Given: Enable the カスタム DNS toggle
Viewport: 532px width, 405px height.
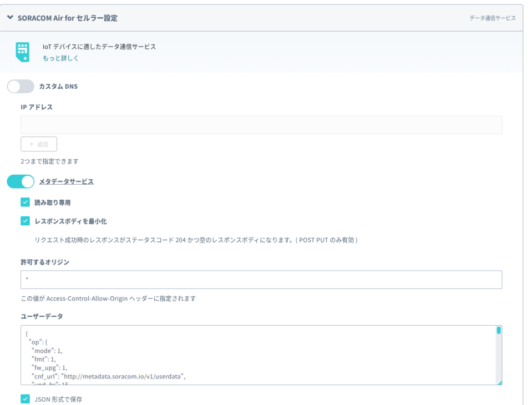Looking at the screenshot, I should pyautogui.click(x=21, y=87).
